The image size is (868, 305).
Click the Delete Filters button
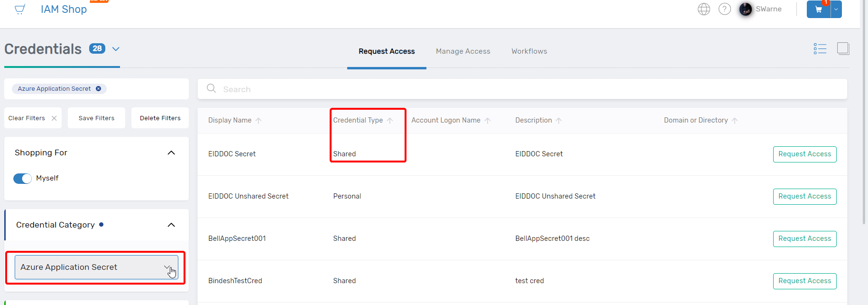(160, 118)
